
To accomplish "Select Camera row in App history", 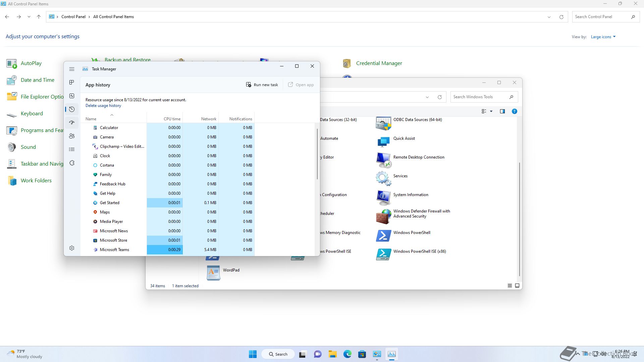I will coord(167,137).
